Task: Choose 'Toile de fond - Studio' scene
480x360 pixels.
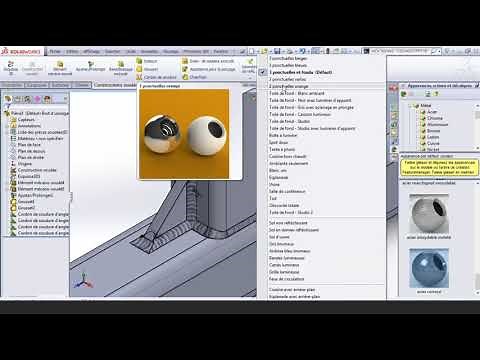Action: click(290, 121)
